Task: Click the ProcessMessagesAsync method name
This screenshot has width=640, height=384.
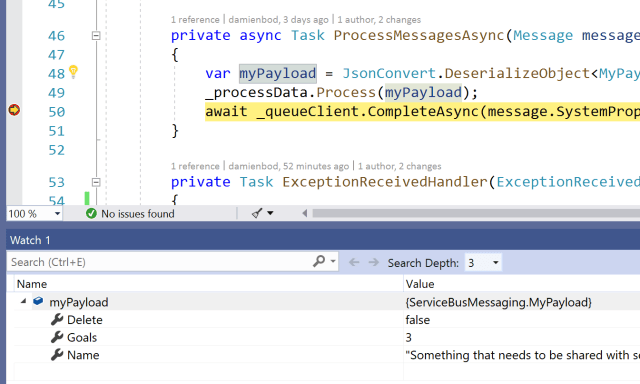Action: (x=419, y=36)
